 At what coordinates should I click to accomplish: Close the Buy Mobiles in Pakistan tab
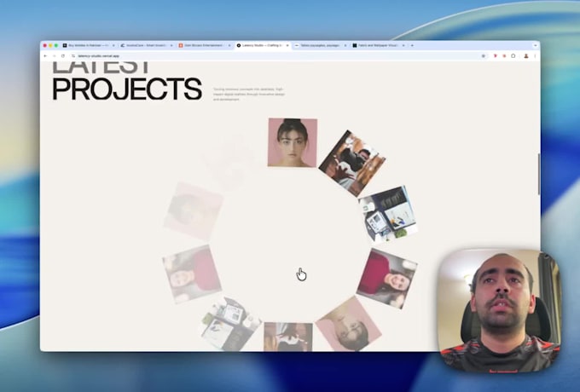tap(113, 45)
